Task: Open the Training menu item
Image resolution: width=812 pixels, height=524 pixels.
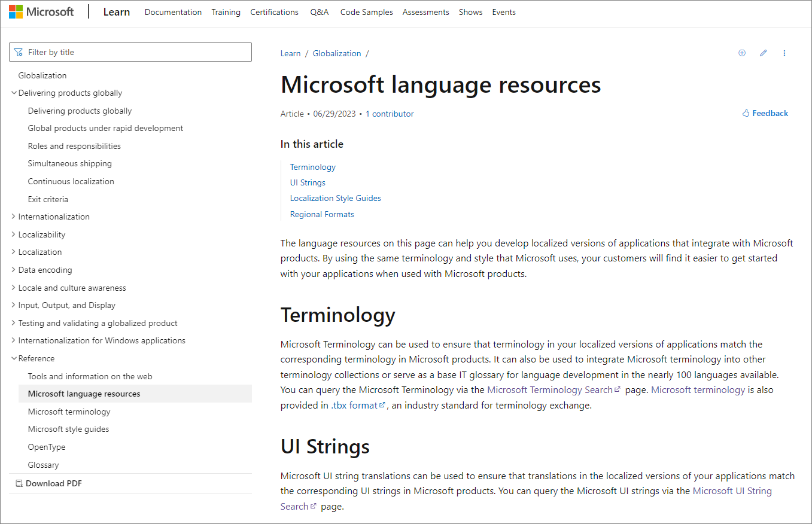Action: 226,12
